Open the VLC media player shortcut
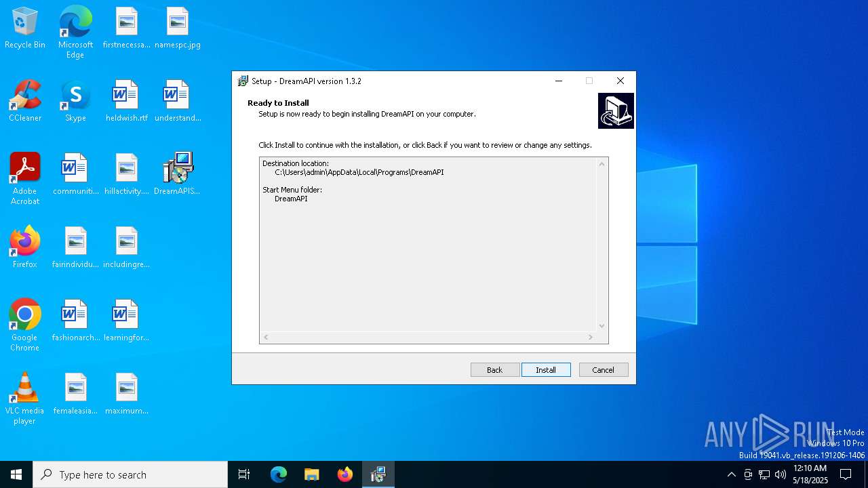The height and width of the screenshot is (488, 868). [25, 399]
